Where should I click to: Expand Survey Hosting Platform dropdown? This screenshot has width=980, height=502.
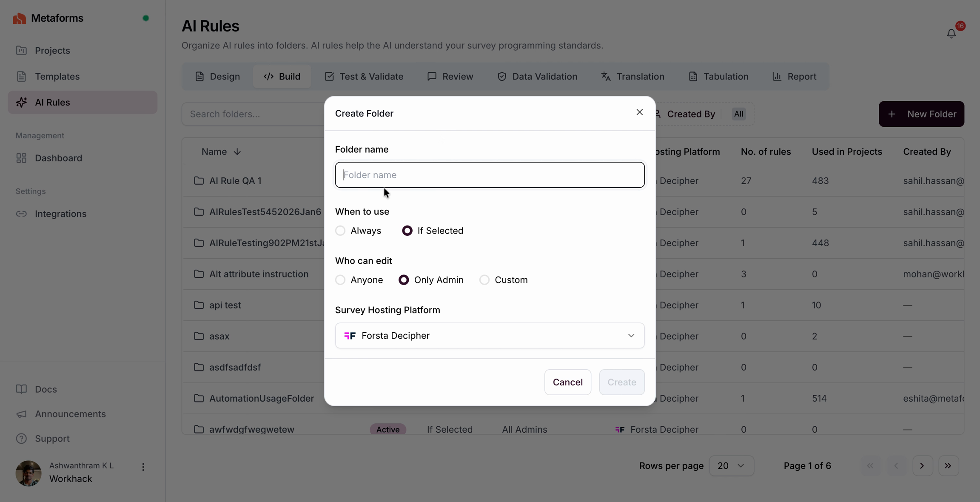coord(490,336)
